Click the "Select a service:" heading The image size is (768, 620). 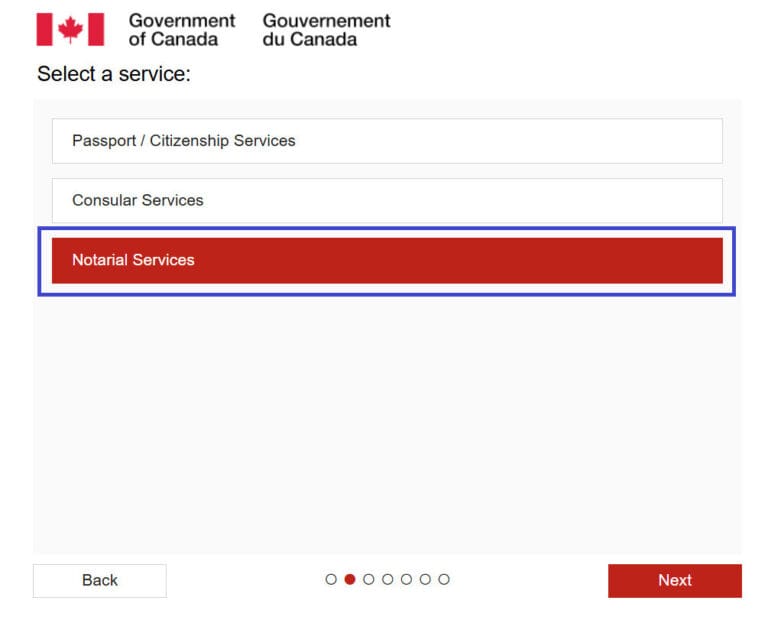[113, 74]
